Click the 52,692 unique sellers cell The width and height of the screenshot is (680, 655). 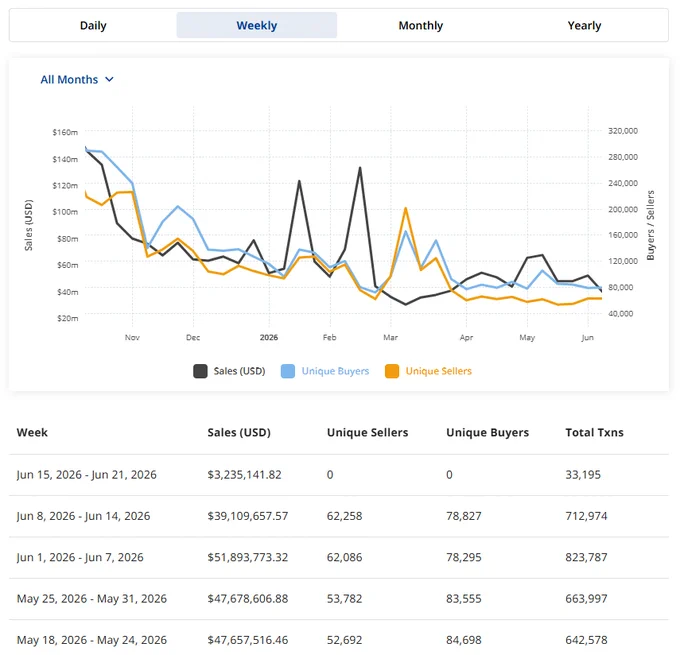(344, 640)
